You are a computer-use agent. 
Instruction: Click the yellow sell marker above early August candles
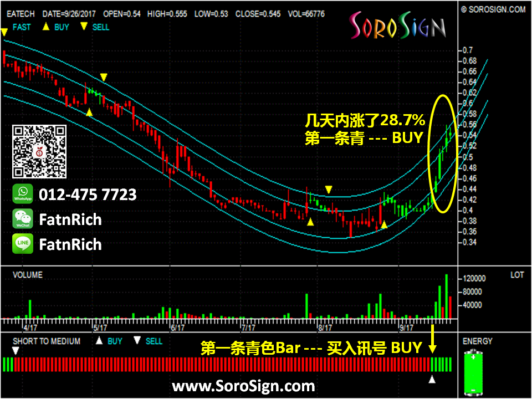click(x=329, y=190)
